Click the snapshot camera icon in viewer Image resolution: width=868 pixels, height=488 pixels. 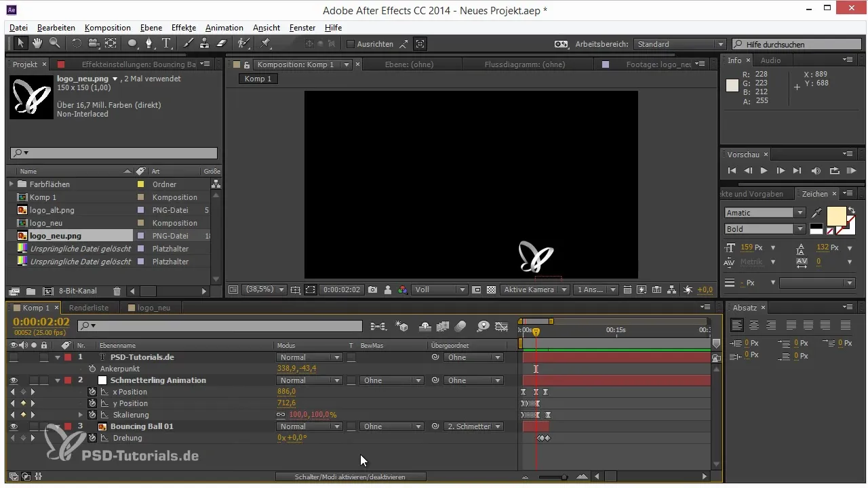pos(372,289)
